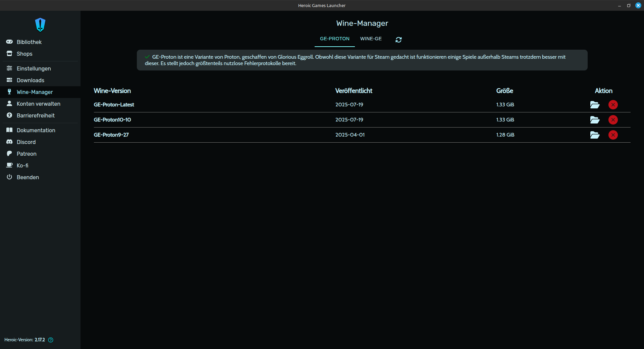Close the Heroic Games Launcher window
644x349 pixels.
coord(638,5)
